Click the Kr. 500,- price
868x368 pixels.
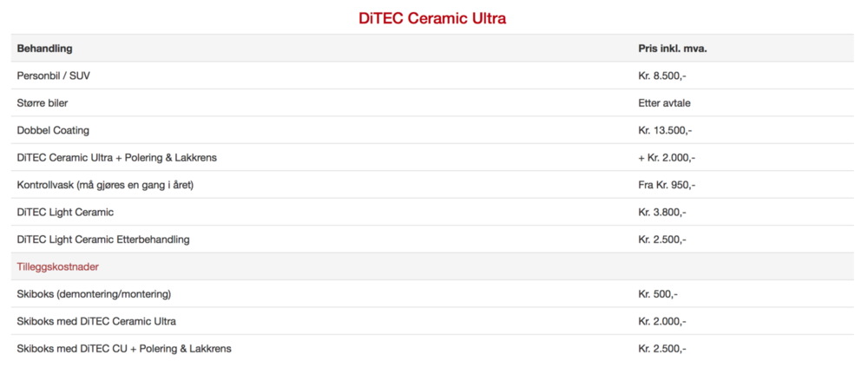click(x=658, y=294)
